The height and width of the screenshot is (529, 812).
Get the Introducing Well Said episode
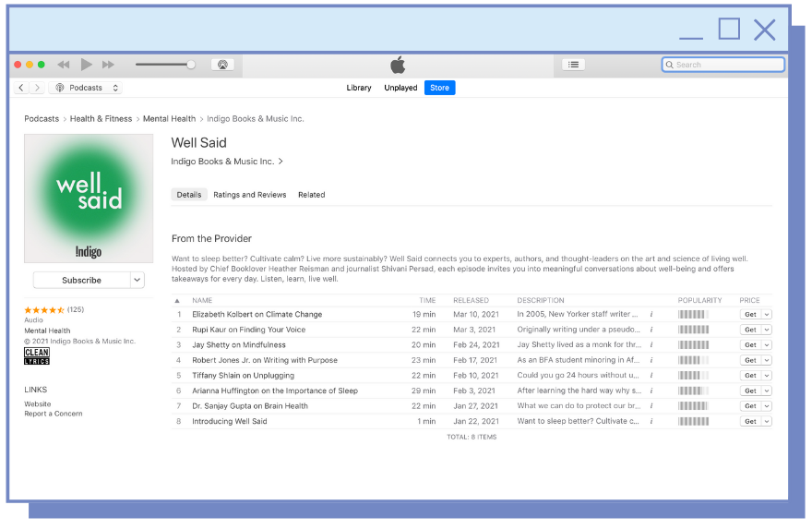[x=750, y=421]
